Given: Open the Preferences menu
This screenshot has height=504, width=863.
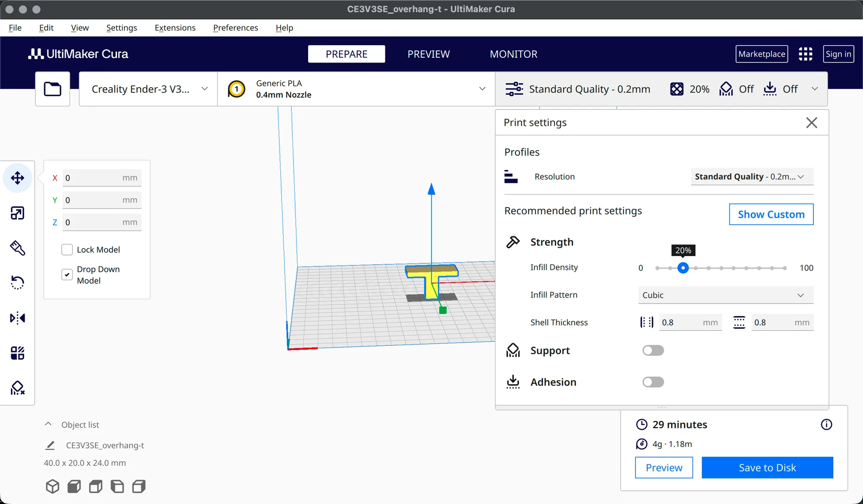Looking at the screenshot, I should pyautogui.click(x=236, y=28).
